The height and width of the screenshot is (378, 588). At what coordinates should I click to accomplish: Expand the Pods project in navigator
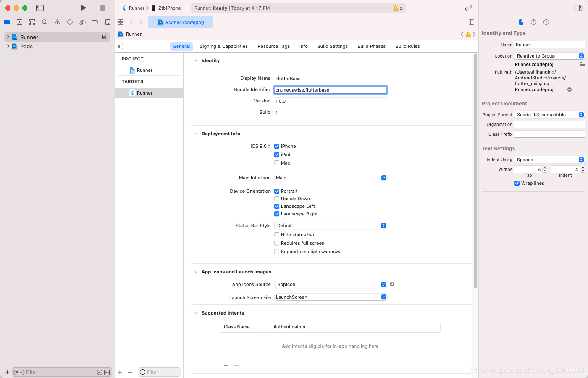click(x=8, y=46)
